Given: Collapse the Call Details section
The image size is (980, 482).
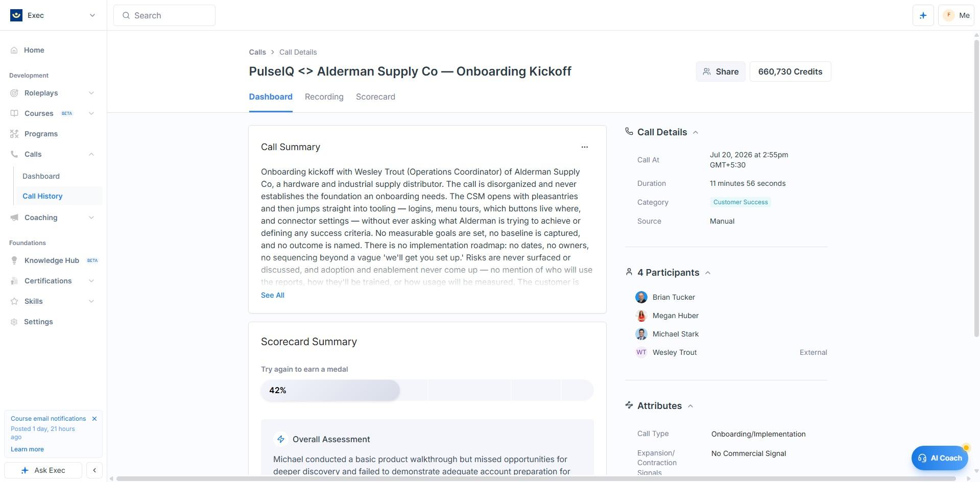Looking at the screenshot, I should tap(696, 132).
